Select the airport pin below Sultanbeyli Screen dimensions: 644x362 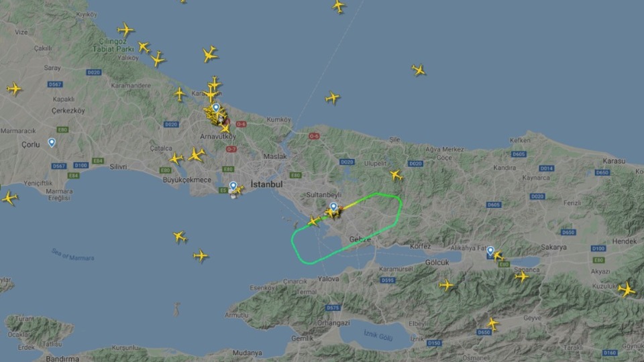click(x=333, y=207)
